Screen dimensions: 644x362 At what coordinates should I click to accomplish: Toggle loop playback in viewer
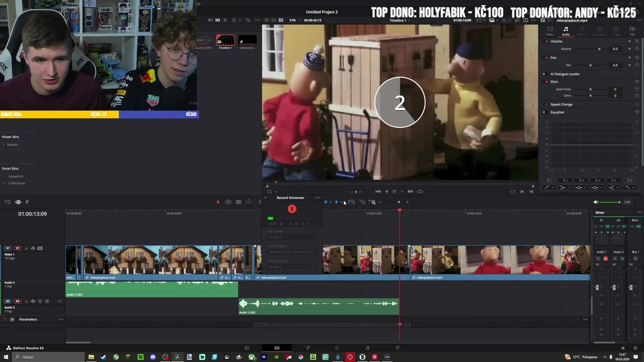click(x=420, y=191)
